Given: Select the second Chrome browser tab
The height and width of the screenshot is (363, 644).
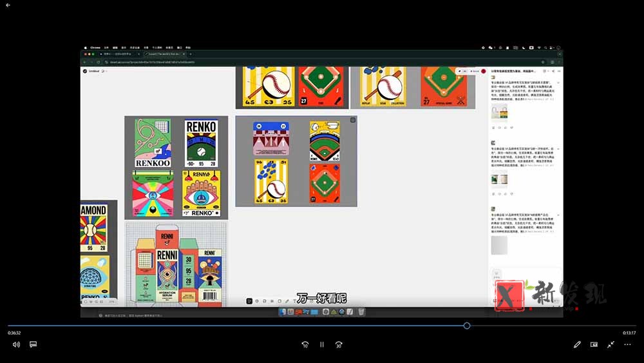Looking at the screenshot, I should tap(165, 54).
